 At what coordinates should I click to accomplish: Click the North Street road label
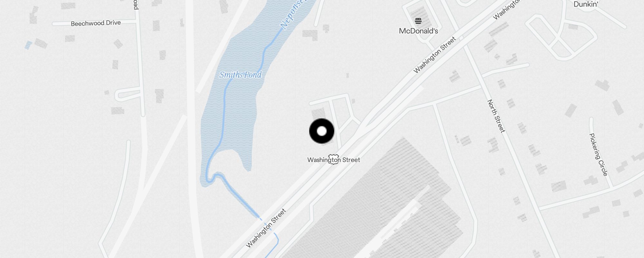[x=496, y=116]
